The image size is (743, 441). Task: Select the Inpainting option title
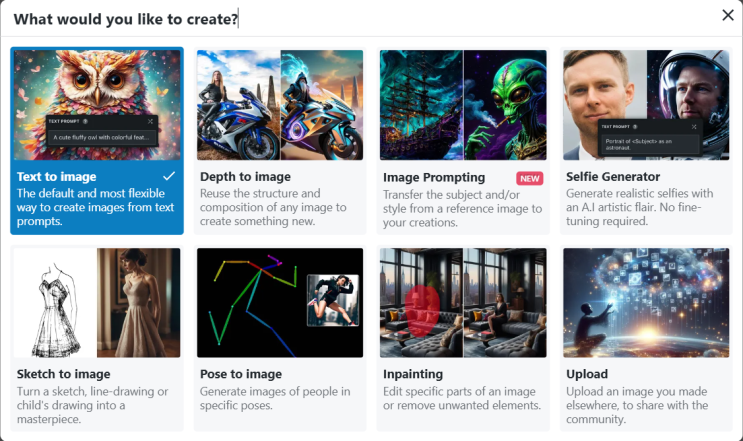click(x=413, y=374)
